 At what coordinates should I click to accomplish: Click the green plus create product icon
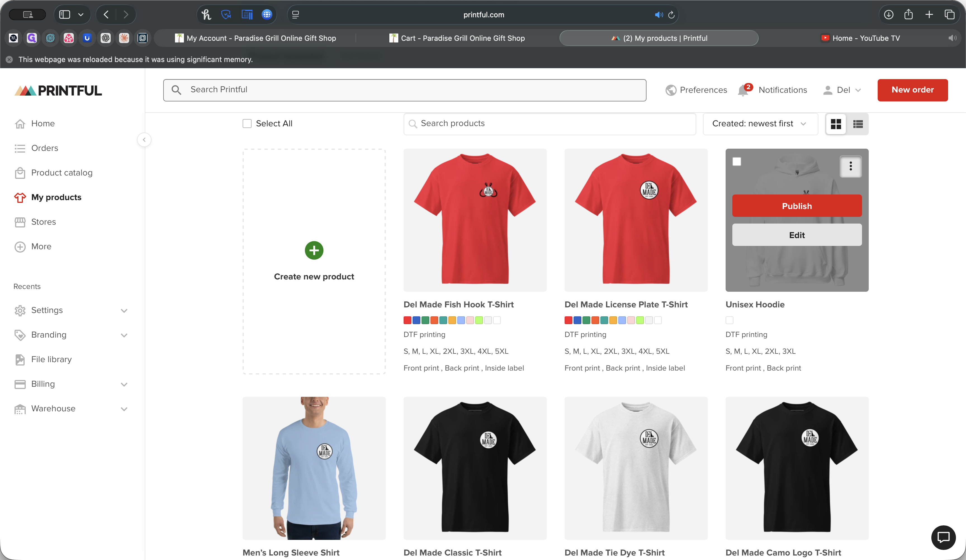[314, 250]
